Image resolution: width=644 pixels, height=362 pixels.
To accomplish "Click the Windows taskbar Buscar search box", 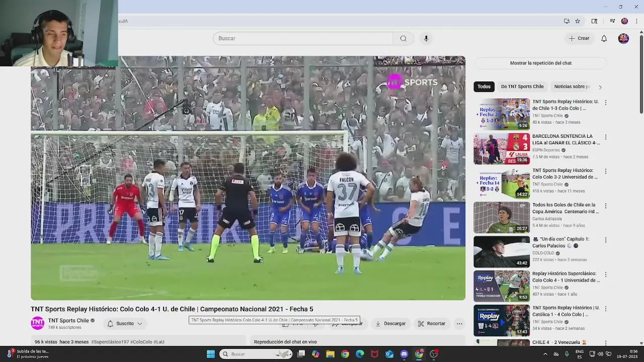I will pyautogui.click(x=256, y=354).
